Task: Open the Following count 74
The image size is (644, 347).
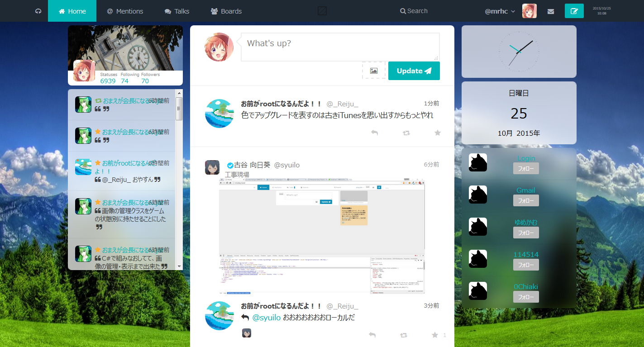Action: [129, 78]
